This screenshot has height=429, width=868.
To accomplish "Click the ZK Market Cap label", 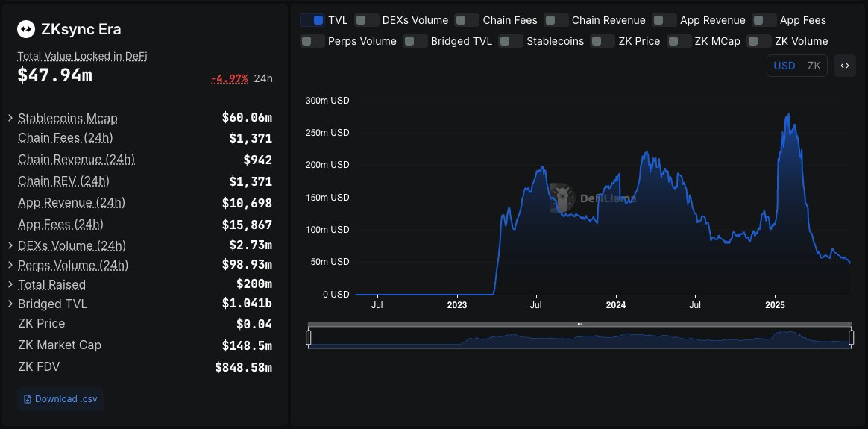I will click(x=60, y=345).
